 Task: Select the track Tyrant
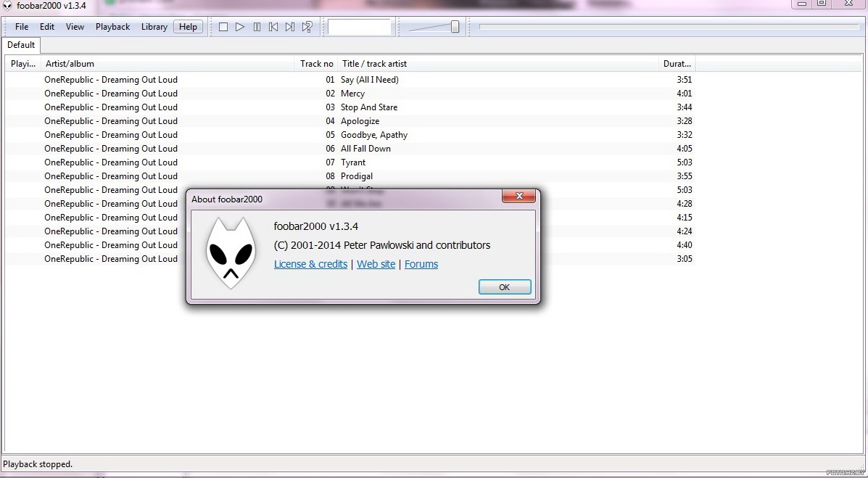coord(353,162)
